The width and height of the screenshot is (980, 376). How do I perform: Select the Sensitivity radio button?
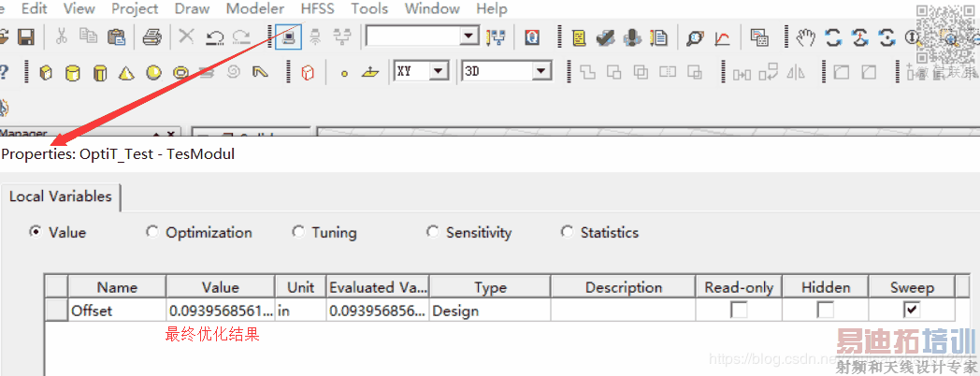point(433,232)
